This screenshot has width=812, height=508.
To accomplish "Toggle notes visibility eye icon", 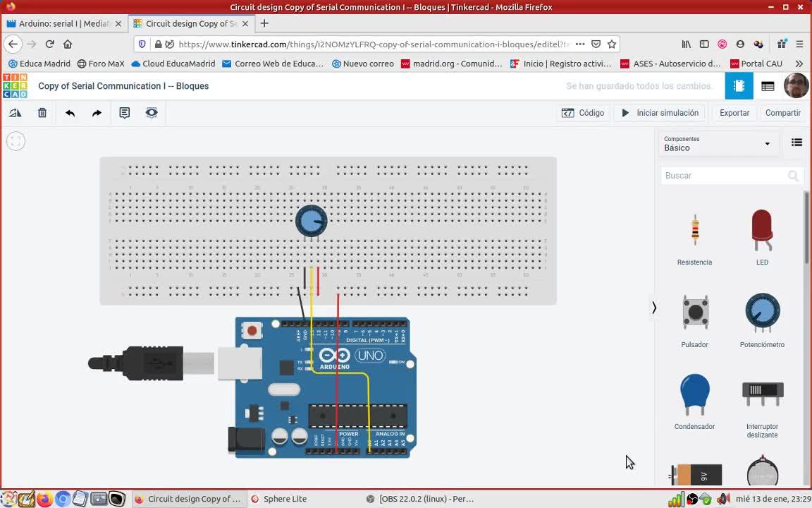I will coord(152,113).
